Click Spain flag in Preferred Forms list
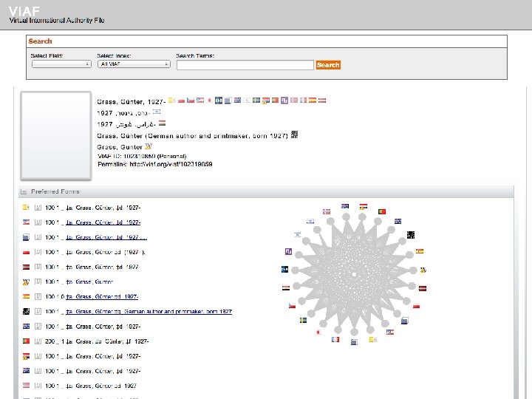Screen dimensions: 532x399 coord(26,296)
